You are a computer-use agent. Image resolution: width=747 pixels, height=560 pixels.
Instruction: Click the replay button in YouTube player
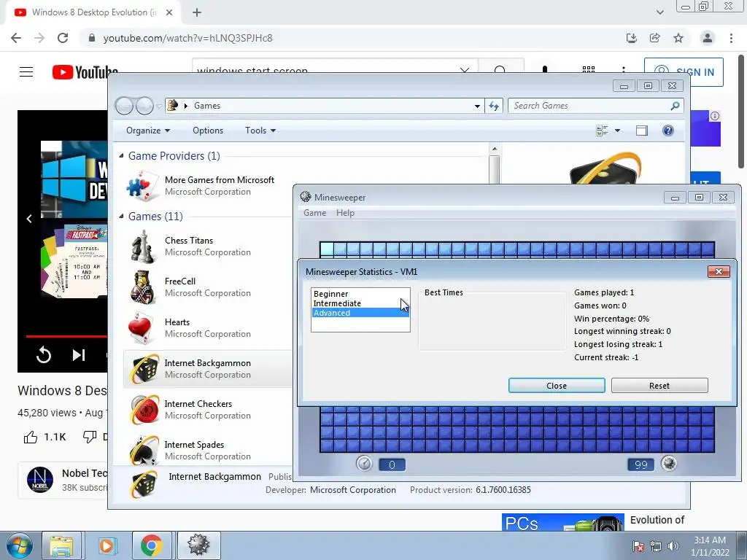pos(43,355)
